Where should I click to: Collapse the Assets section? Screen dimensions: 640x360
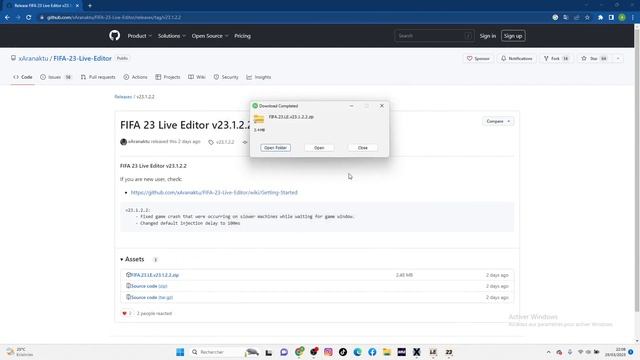point(132,259)
